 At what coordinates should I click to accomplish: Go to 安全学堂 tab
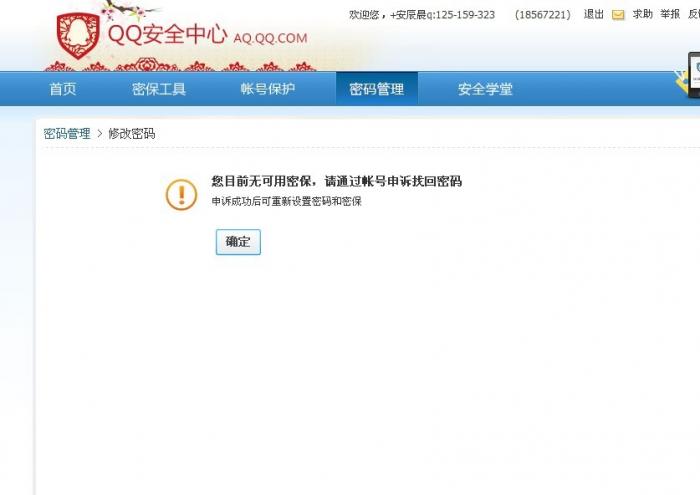(485, 89)
